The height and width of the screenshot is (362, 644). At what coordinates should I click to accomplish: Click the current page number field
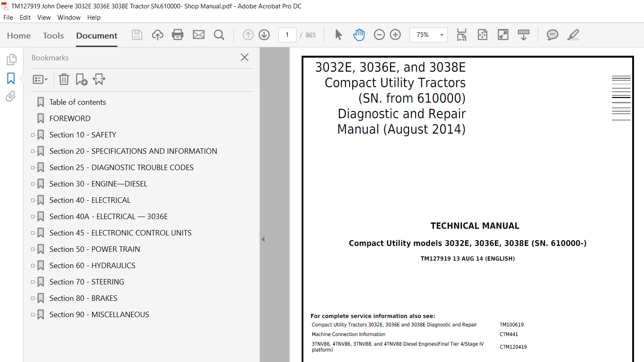click(287, 35)
